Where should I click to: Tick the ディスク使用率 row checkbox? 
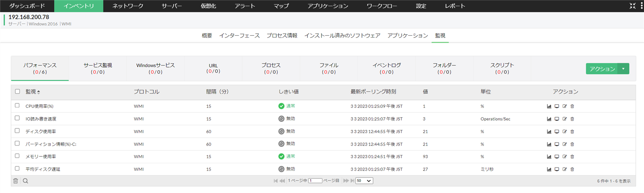click(17, 131)
